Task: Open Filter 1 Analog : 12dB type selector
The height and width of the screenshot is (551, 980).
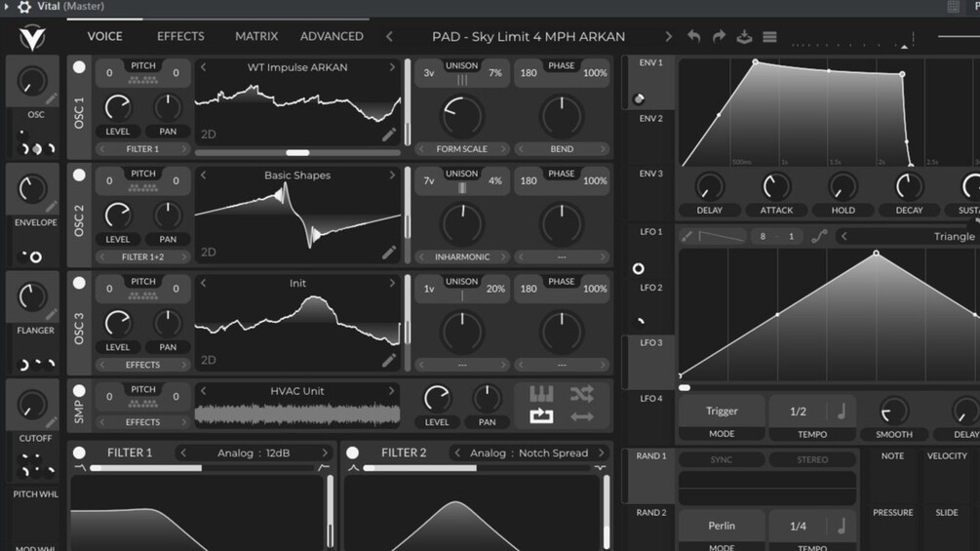Action: point(254,453)
